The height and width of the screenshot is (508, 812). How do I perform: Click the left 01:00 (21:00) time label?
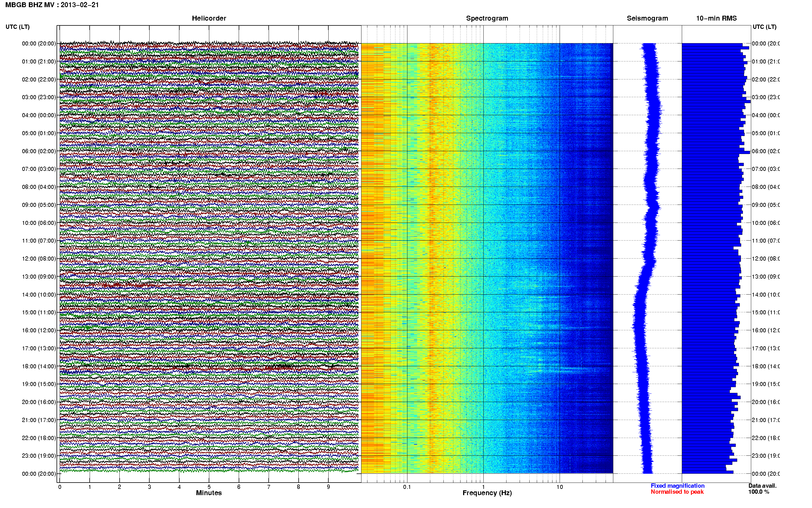(x=39, y=61)
